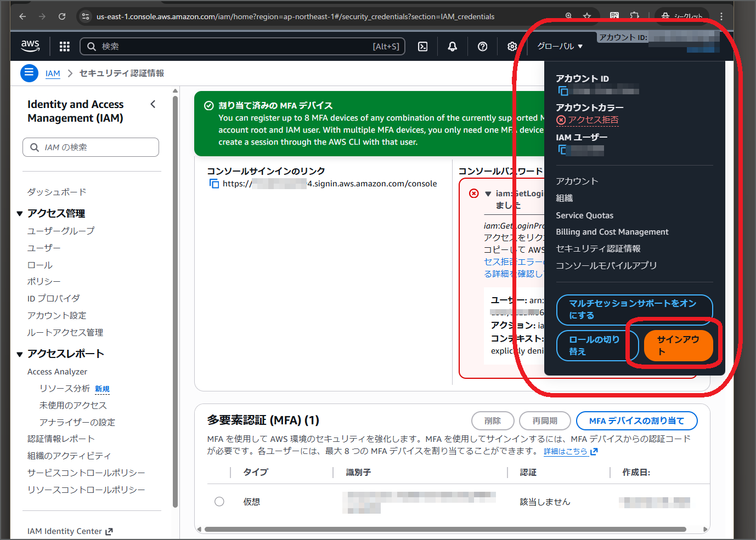The height and width of the screenshot is (540, 756).
Task: Collapse the IAM navigation panel
Action: pyautogui.click(x=153, y=104)
